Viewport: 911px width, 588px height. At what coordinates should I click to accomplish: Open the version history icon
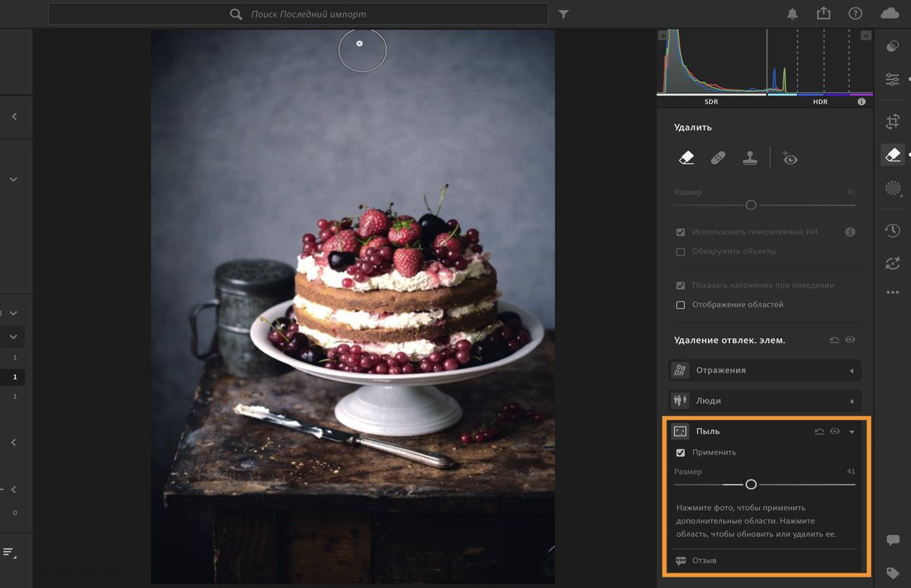pos(893,230)
